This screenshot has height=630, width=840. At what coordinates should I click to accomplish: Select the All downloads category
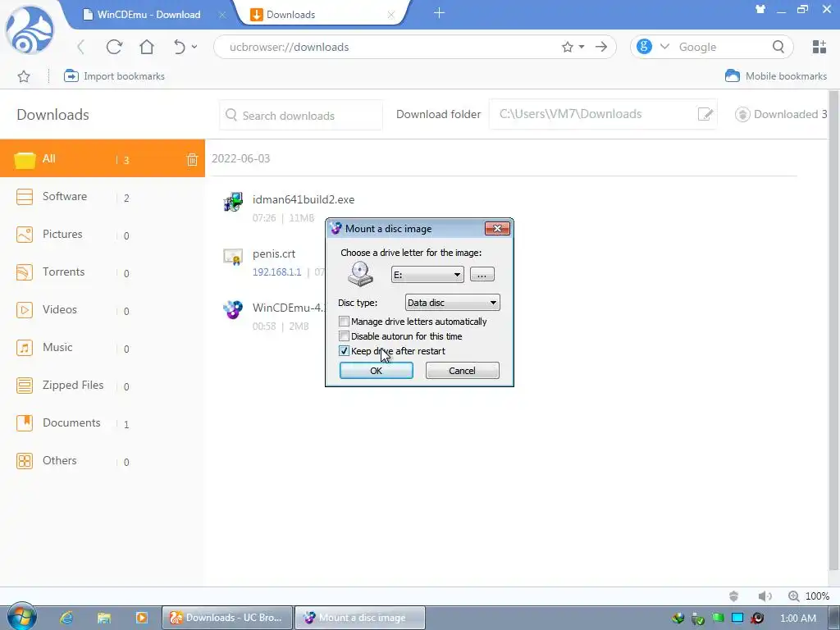103,158
